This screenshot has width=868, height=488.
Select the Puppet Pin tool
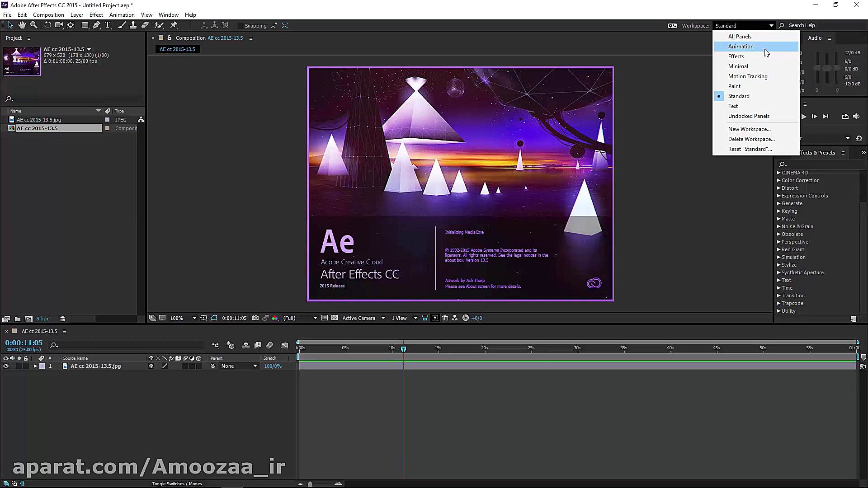174,25
